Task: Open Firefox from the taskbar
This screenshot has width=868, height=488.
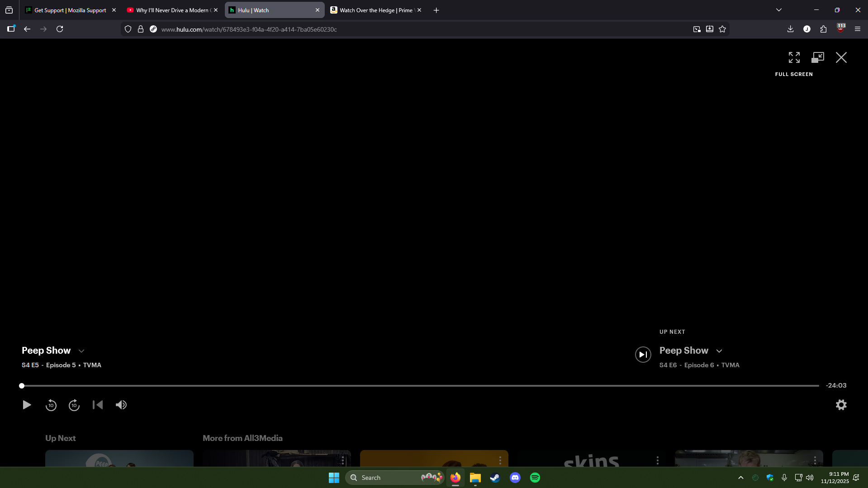Action: pyautogui.click(x=455, y=478)
